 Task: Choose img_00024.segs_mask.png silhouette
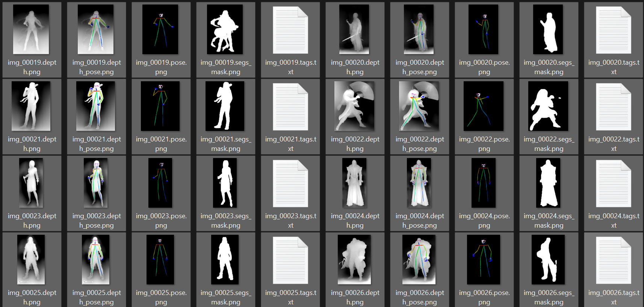pyautogui.click(x=548, y=183)
